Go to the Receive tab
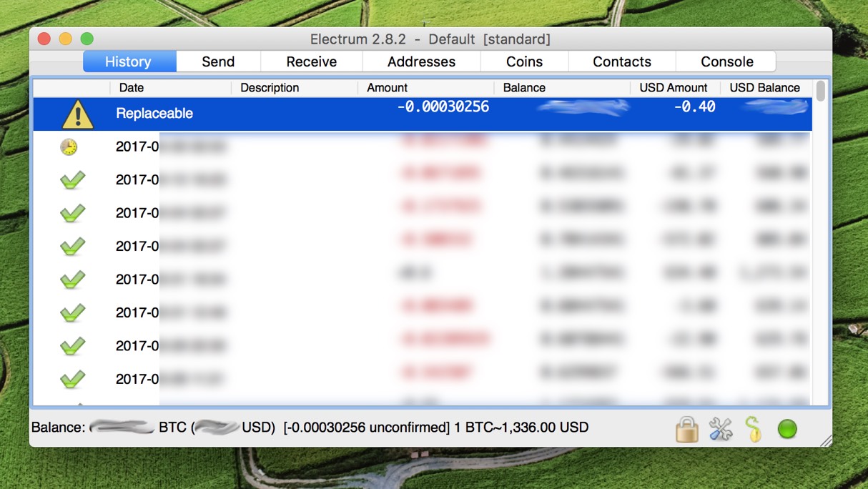868x489 pixels. 312,61
